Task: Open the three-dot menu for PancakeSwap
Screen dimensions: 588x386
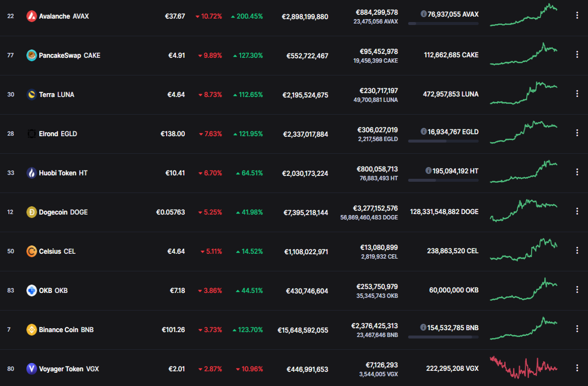Action: (577, 55)
